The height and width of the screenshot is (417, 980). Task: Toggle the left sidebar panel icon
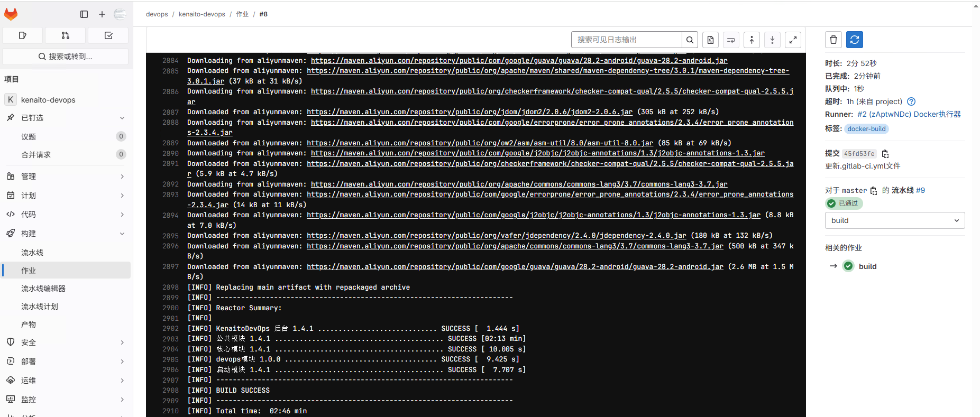click(84, 14)
